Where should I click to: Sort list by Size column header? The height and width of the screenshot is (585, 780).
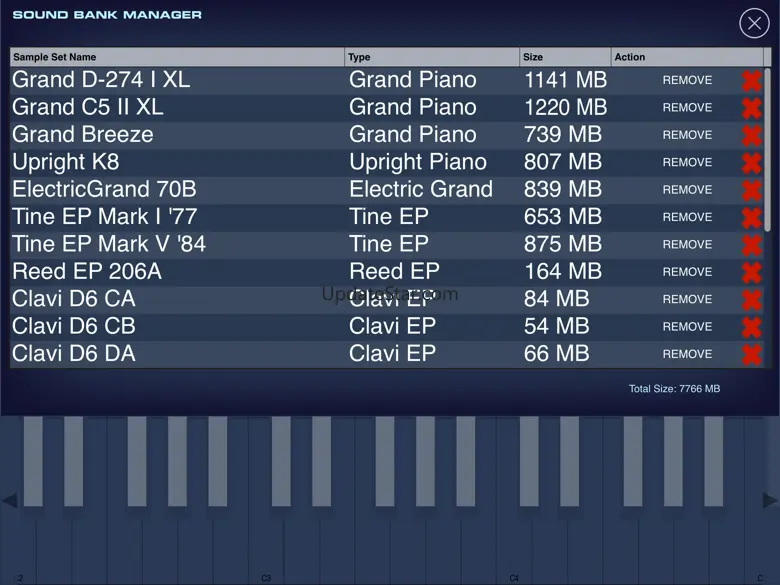pos(565,57)
